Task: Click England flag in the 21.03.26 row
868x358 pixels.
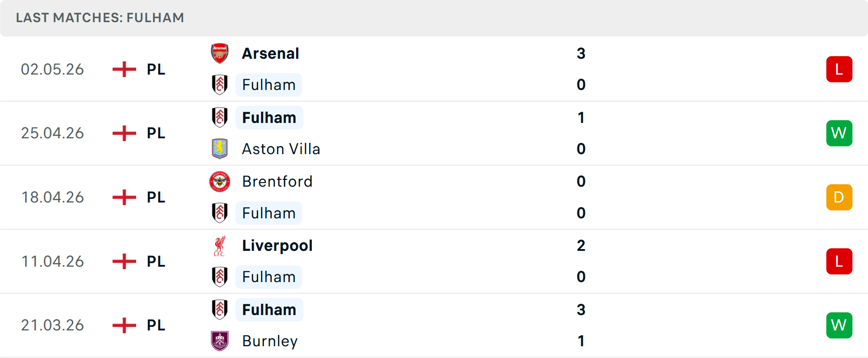Action: click(x=124, y=325)
